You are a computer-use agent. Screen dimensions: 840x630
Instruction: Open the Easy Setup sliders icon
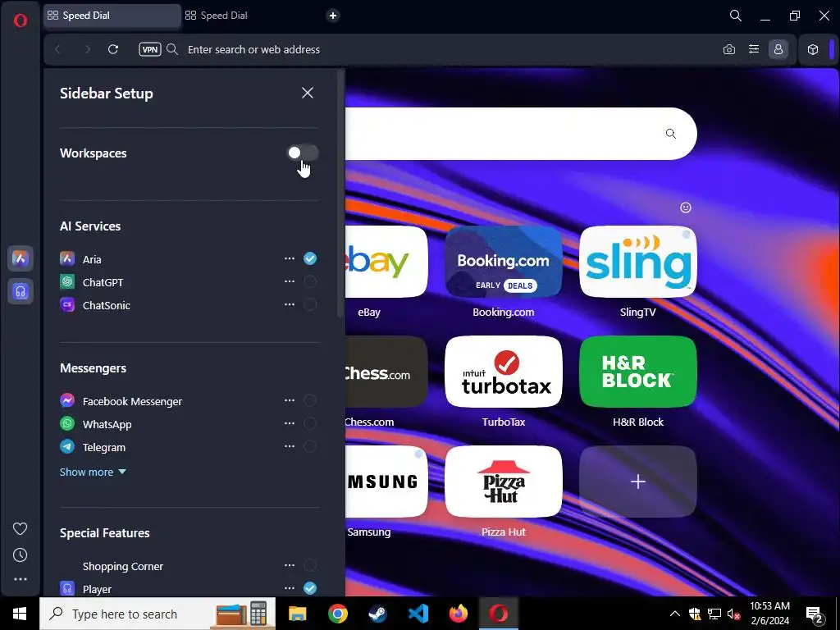pyautogui.click(x=754, y=49)
